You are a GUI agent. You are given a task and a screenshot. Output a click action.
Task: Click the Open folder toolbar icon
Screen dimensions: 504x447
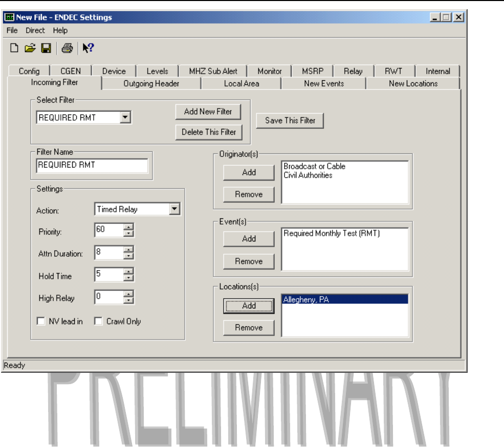(30, 48)
